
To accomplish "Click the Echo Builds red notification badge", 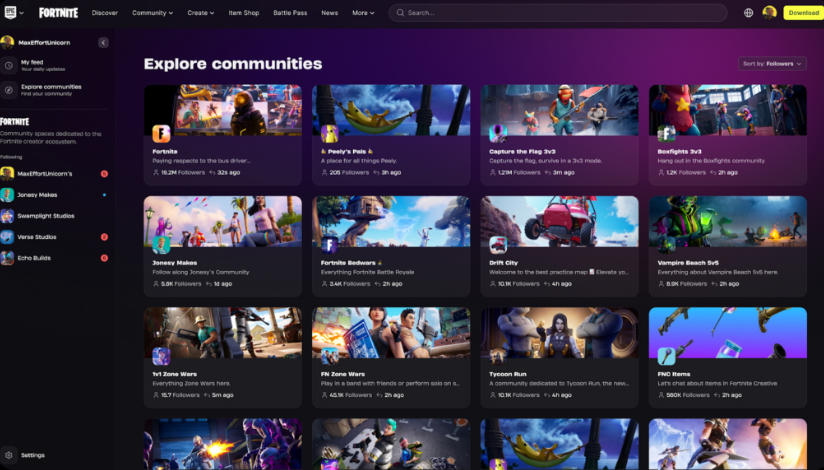I will (104, 258).
